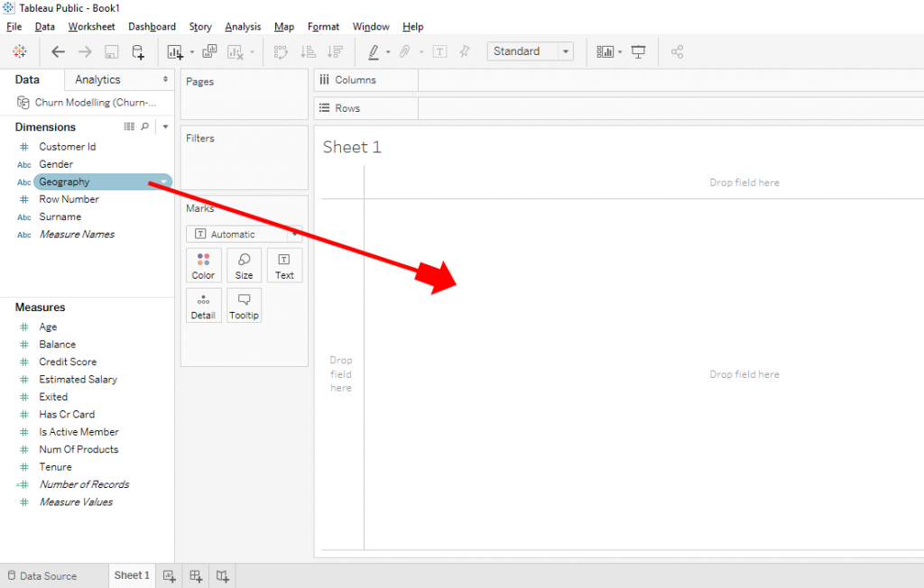Open the Marks type dropdown showing Automatic
The image size is (924, 588).
(x=294, y=234)
